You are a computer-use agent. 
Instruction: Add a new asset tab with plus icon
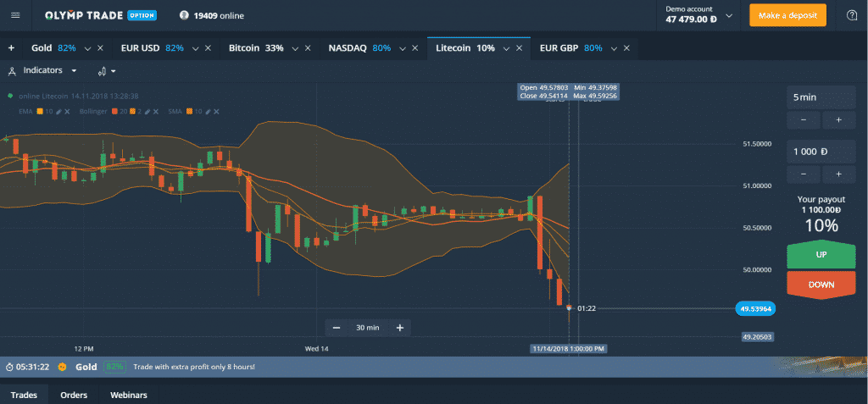pyautogui.click(x=11, y=48)
